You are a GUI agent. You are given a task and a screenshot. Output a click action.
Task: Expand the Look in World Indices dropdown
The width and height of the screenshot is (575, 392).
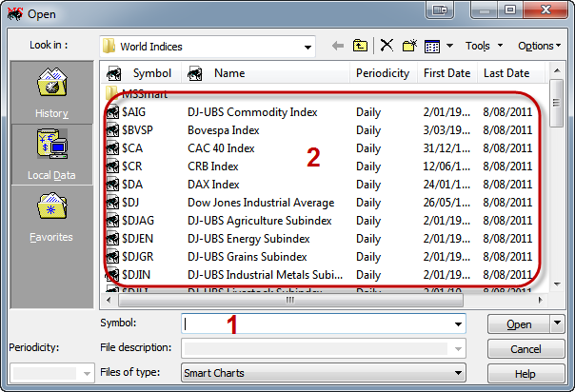[x=307, y=46]
